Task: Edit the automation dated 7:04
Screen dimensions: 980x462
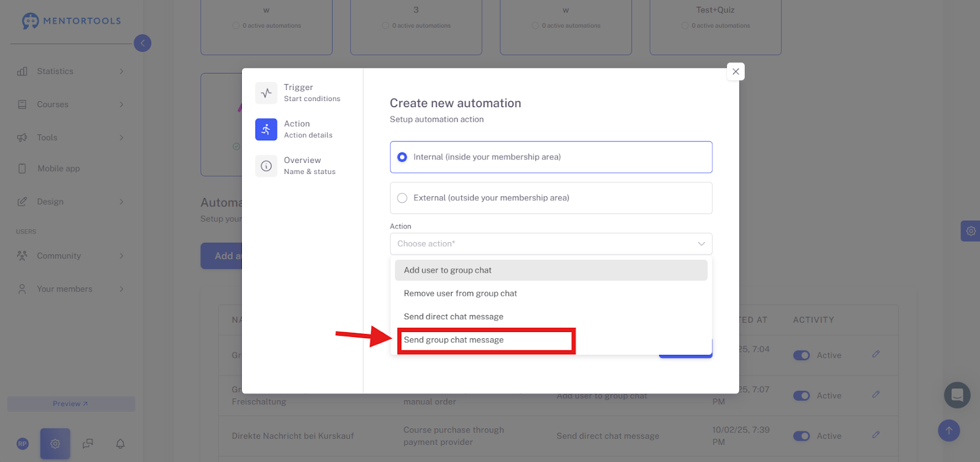Action: (876, 354)
